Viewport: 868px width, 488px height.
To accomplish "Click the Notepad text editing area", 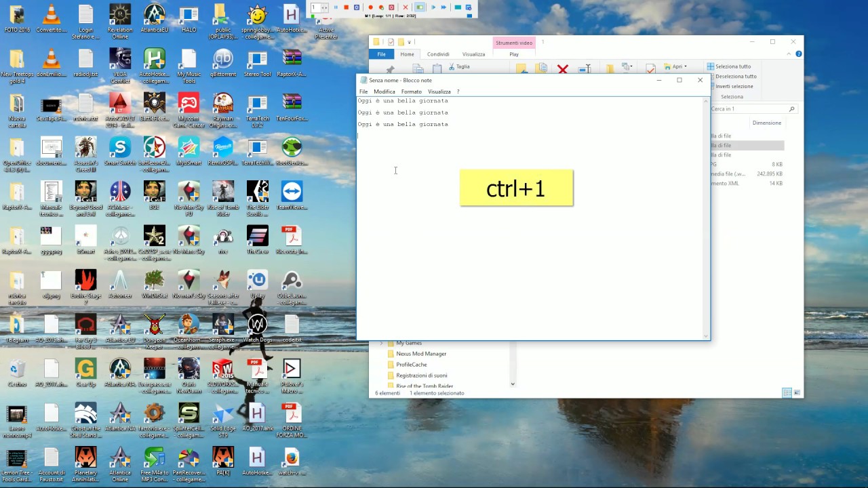I will click(x=530, y=217).
